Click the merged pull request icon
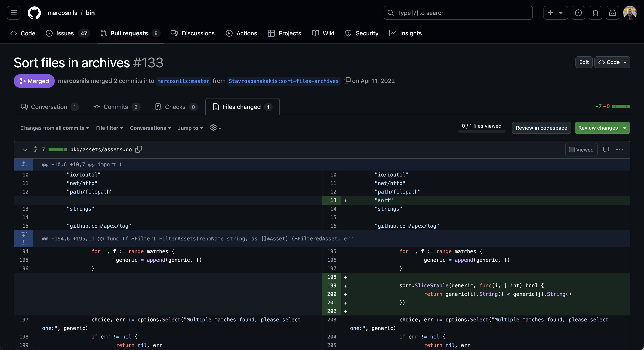 point(22,81)
